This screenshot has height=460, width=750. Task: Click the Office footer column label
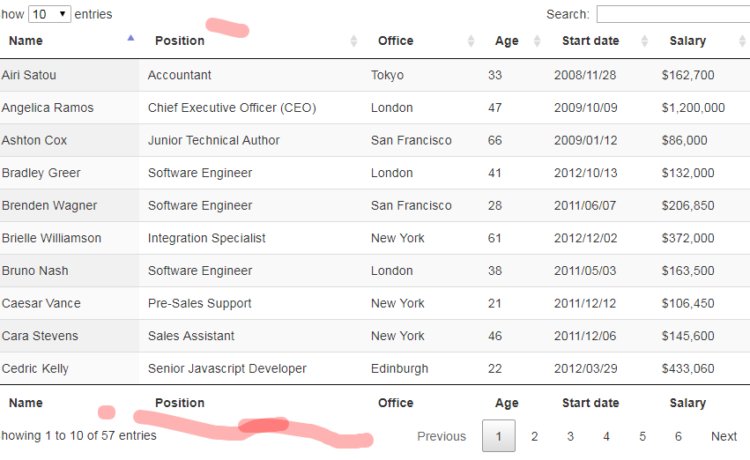pos(396,403)
